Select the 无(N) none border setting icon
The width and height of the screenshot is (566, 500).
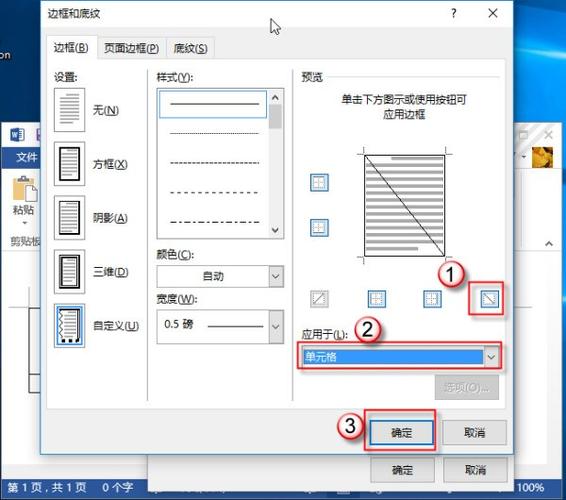69,110
